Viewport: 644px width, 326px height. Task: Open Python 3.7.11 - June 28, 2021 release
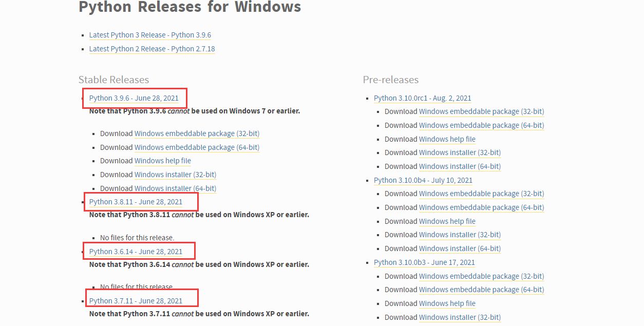[x=136, y=301]
